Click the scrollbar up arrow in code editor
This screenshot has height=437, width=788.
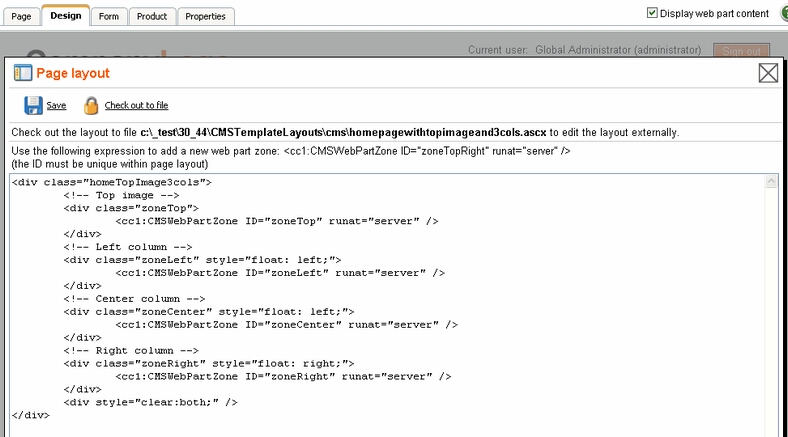(771, 183)
